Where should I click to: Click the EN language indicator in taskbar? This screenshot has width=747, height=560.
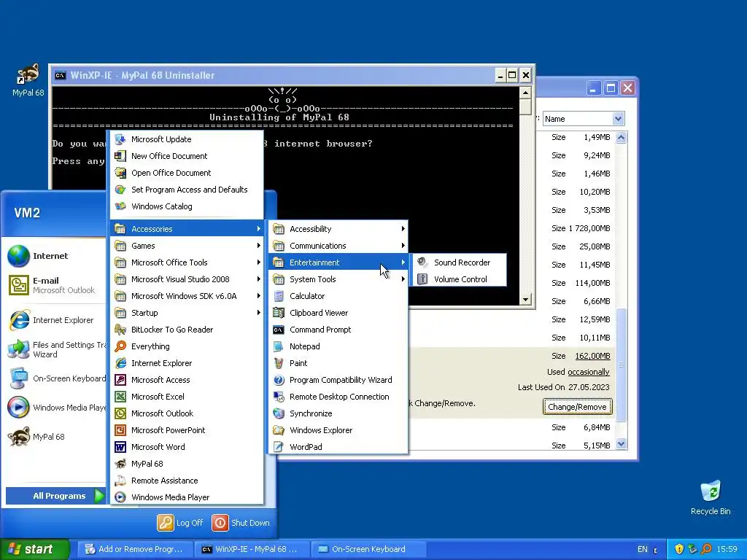(x=642, y=549)
